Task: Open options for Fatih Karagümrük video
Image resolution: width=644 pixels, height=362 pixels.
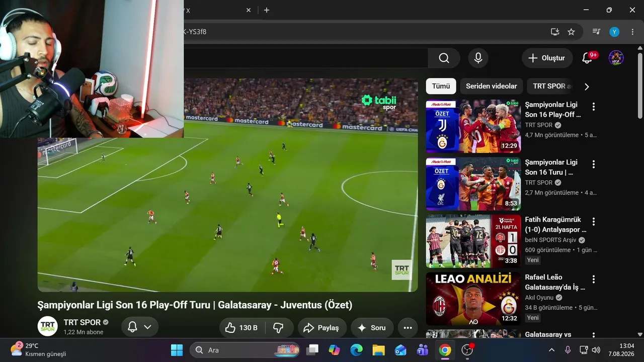Action: click(594, 222)
